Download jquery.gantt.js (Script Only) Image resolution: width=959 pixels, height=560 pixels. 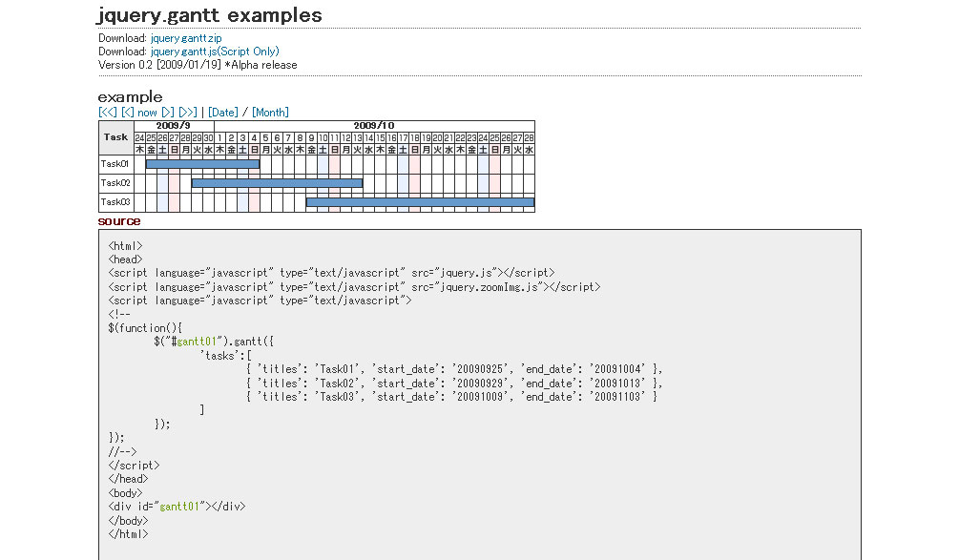coord(215,52)
